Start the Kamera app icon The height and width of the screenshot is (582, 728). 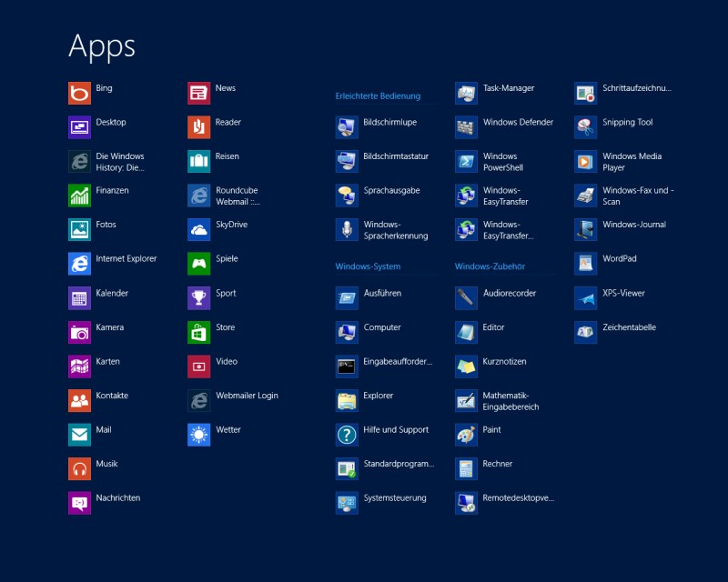pos(79,332)
